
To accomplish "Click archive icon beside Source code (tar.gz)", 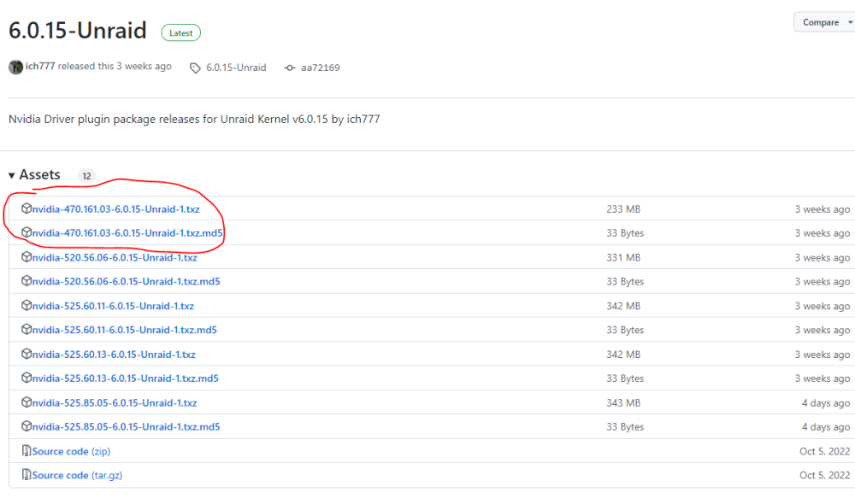I will (x=27, y=475).
